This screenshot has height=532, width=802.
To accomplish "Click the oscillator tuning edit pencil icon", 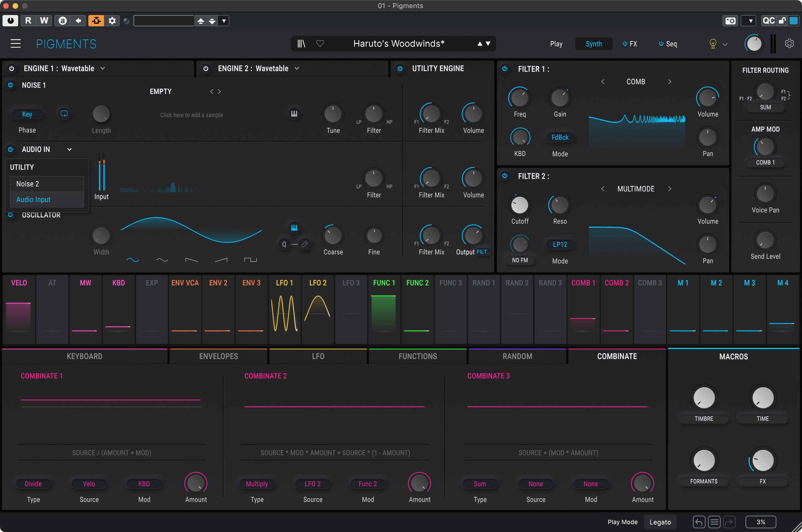I will (x=305, y=244).
